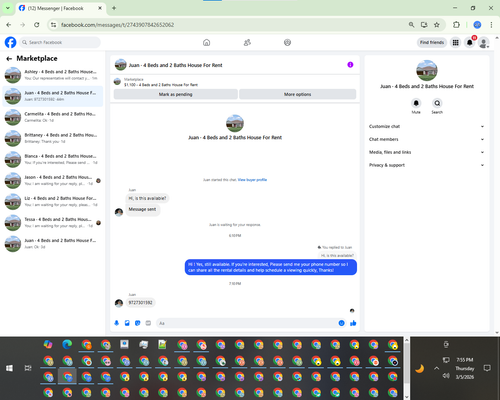Open the tab search dropdown arrow
This screenshot has height=400, width=500.
[8, 8]
